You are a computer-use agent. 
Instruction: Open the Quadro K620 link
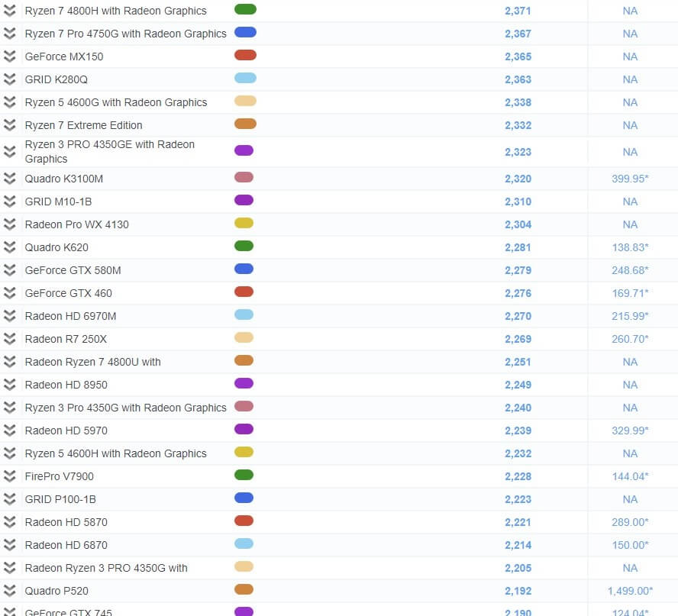pyautogui.click(x=56, y=247)
